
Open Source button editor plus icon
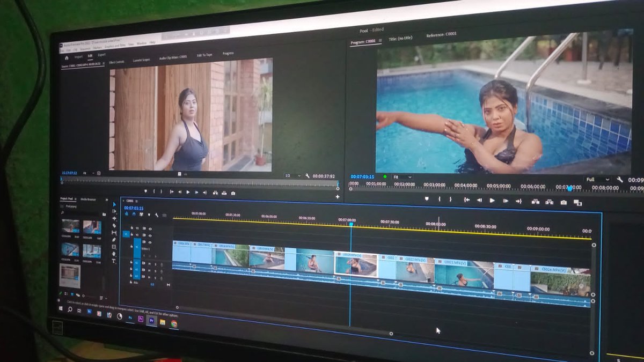point(338,196)
